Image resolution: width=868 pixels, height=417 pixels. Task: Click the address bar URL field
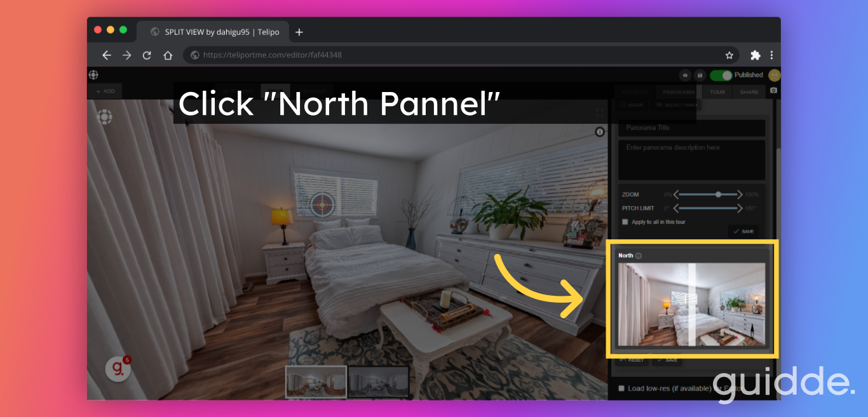(463, 55)
